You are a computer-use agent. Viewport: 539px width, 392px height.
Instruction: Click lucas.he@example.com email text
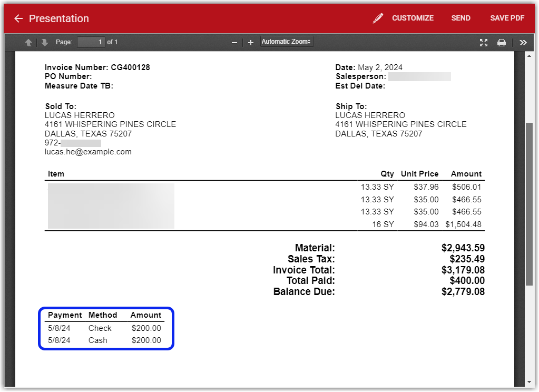tap(88, 152)
